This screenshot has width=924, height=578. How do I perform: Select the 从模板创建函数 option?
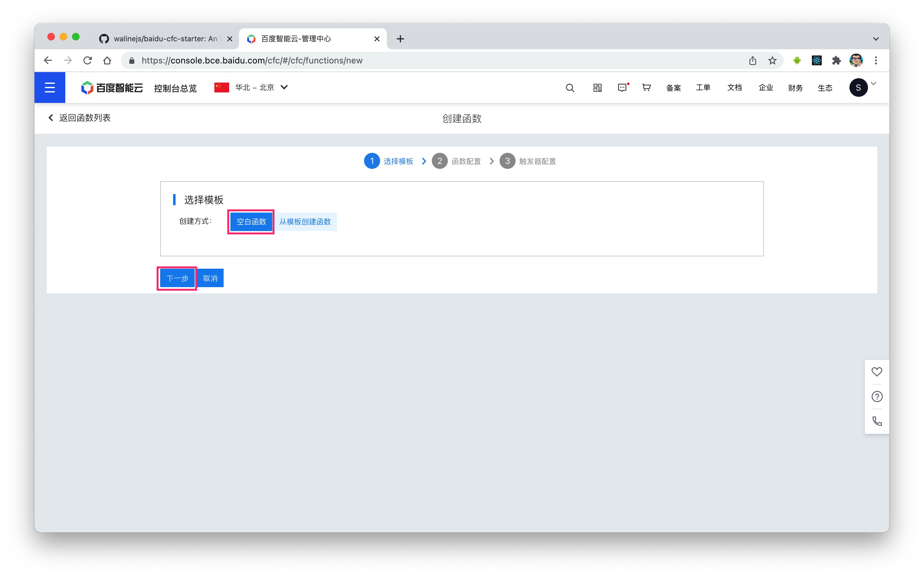tap(305, 221)
